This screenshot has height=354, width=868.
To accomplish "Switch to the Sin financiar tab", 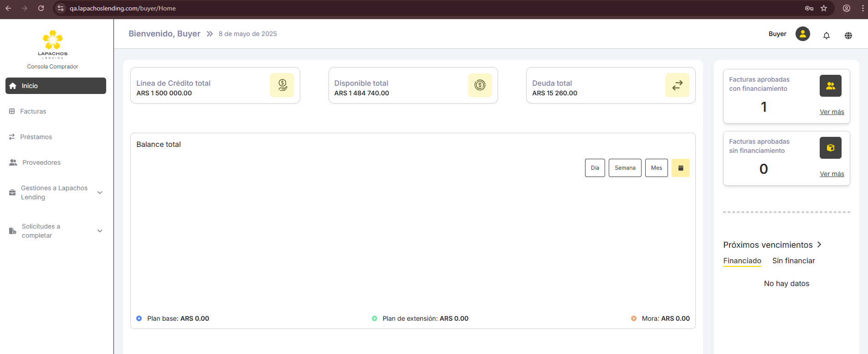I will (793, 260).
